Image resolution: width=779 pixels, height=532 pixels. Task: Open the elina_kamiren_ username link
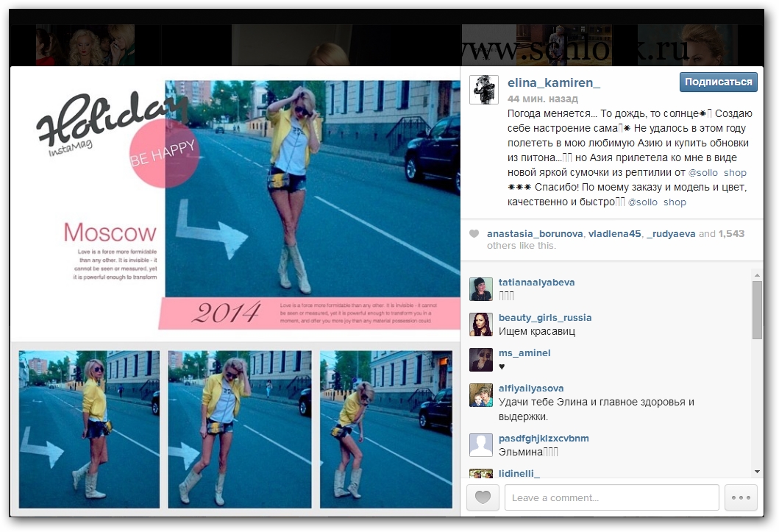(x=554, y=83)
